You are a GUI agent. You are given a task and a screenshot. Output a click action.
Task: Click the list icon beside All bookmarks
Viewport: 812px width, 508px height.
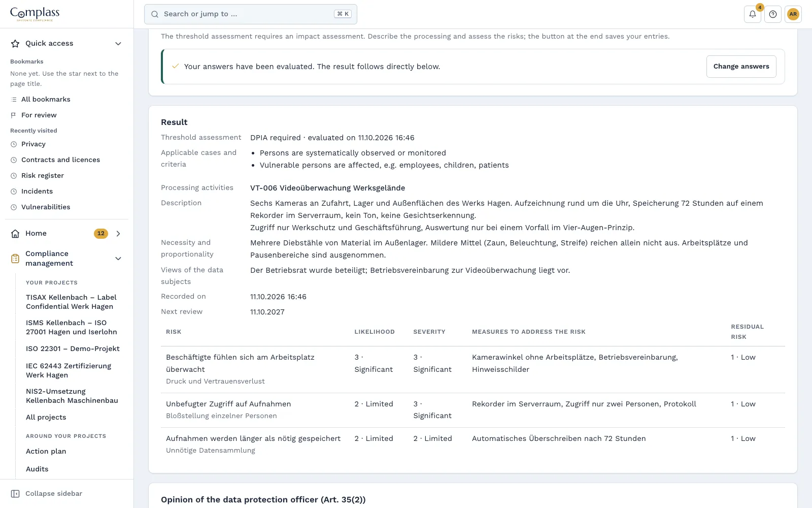(x=14, y=100)
